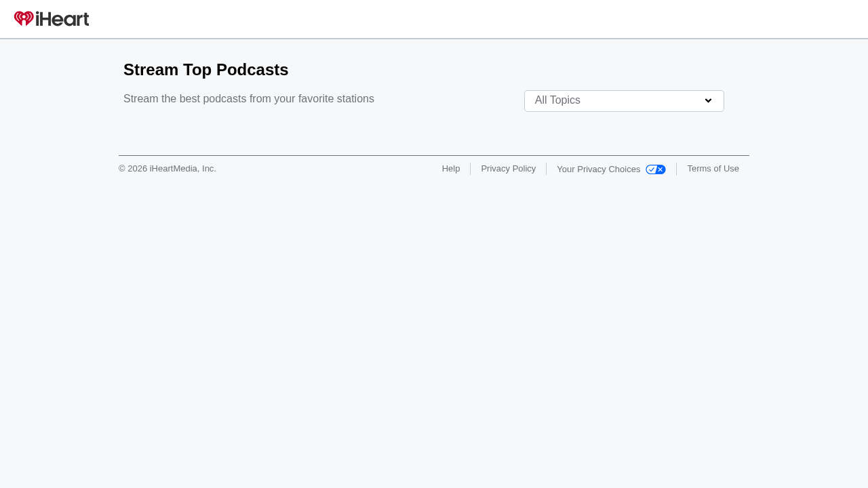Click the iHeart wordmark text in header
The width and height of the screenshot is (868, 488).
pyautogui.click(x=62, y=19)
